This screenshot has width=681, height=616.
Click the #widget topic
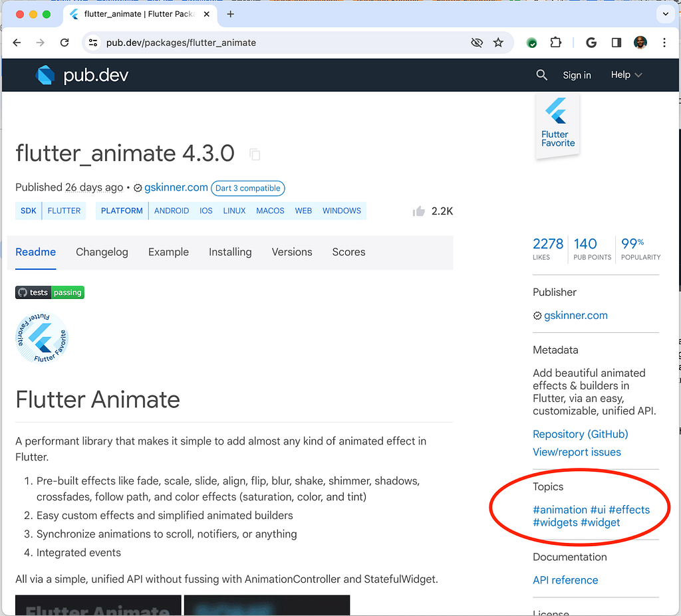pyautogui.click(x=601, y=523)
